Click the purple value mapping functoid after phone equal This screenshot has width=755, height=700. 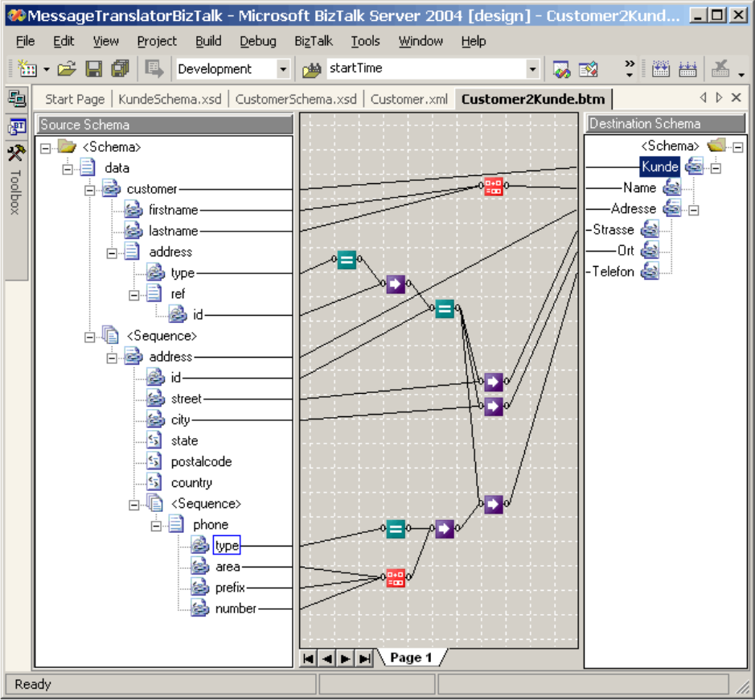(x=445, y=529)
